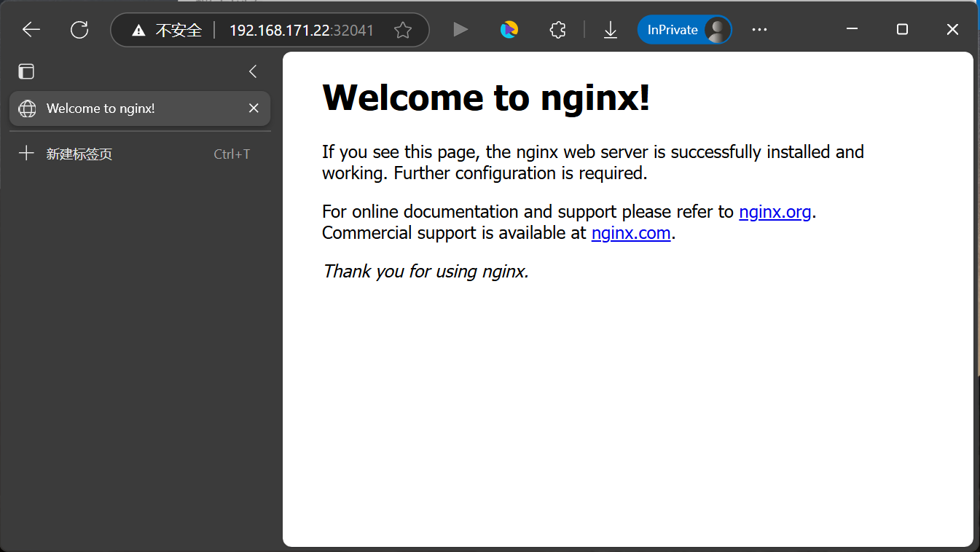Maximize the browser window
The image size is (980, 552).
[x=902, y=29]
